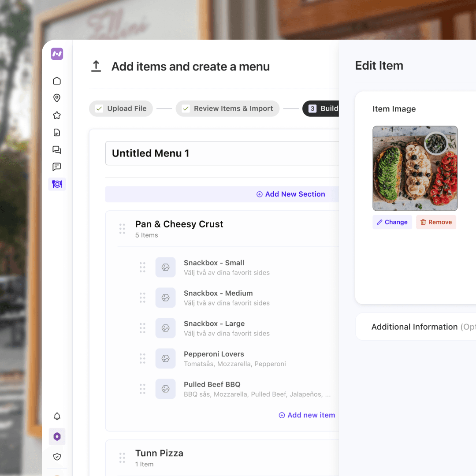Select Pan & Cheesy Crust section title
Screen dimensions: 476x476
(179, 224)
